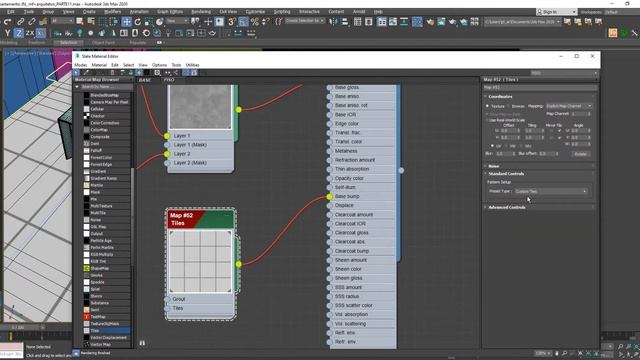The height and width of the screenshot is (360, 640).
Task: Open Utilities menu in Slate Material Editor
Action: (x=192, y=65)
